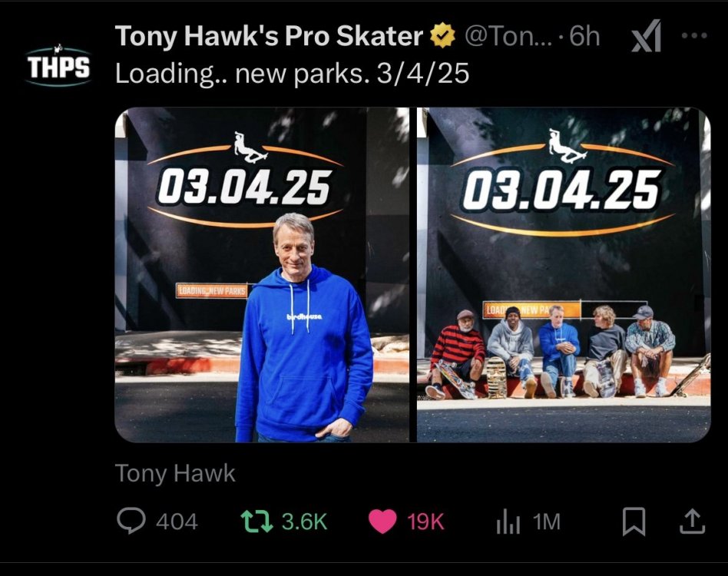Click the Tony Hawk's Pro Skater display name
This screenshot has width=728, height=576.
(x=269, y=36)
